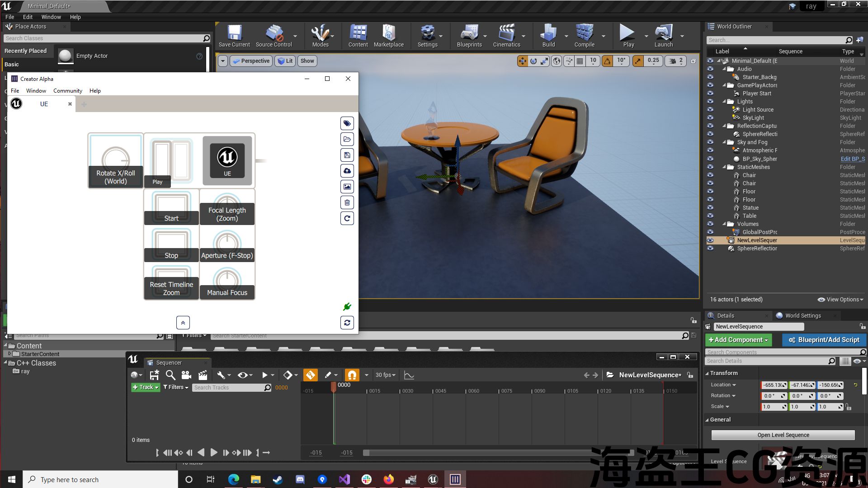The width and height of the screenshot is (868, 488).
Task: Open Community menu in Creator Alpha
Action: pos(67,91)
